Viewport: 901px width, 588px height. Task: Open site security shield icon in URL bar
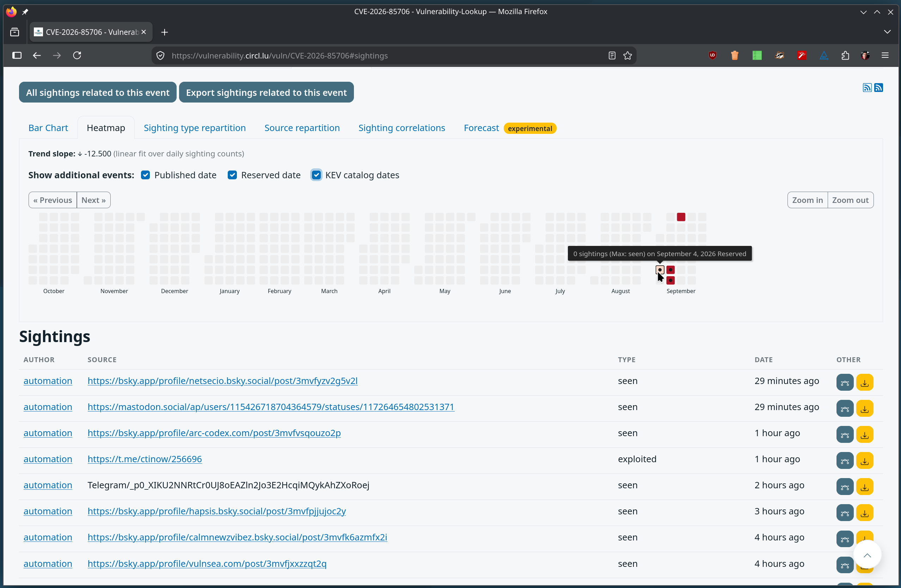pyautogui.click(x=160, y=56)
